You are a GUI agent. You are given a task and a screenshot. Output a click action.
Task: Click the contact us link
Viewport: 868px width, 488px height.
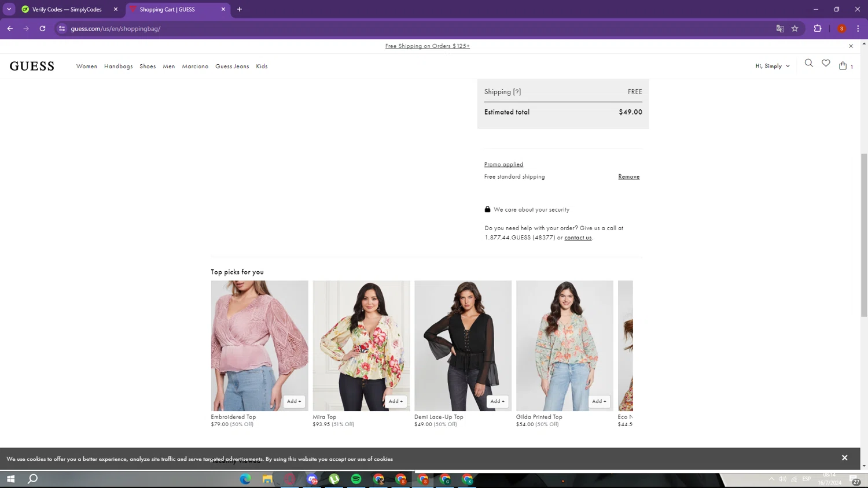578,238
